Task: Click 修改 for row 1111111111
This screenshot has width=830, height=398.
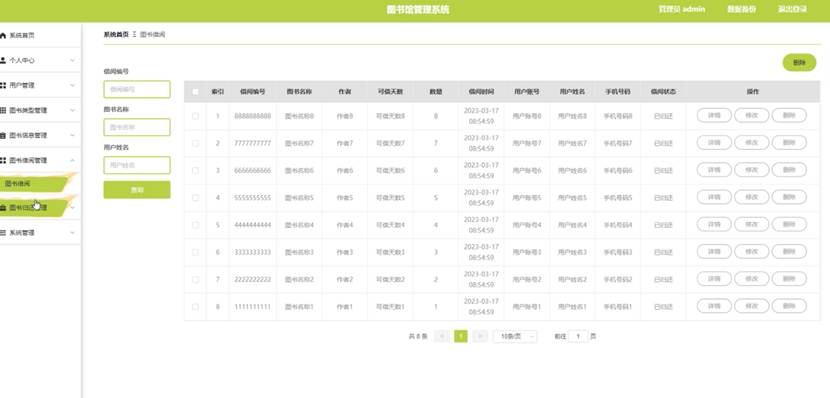Action: point(752,306)
